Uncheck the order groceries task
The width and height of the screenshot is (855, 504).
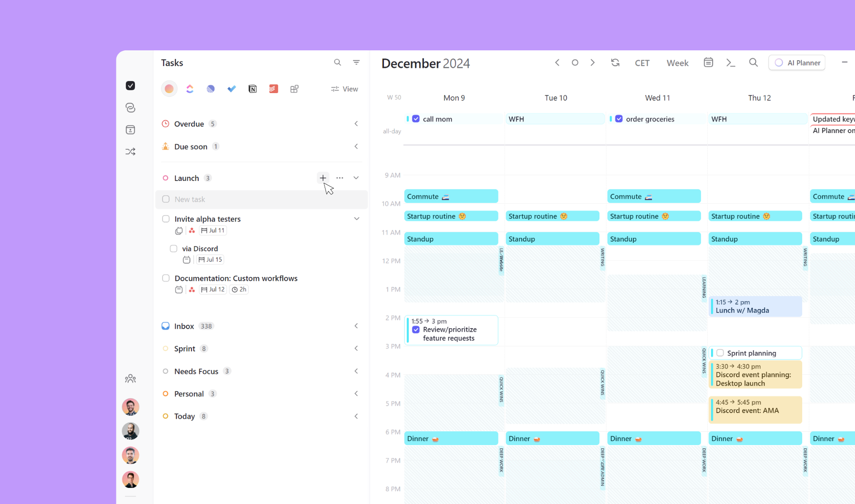(619, 119)
